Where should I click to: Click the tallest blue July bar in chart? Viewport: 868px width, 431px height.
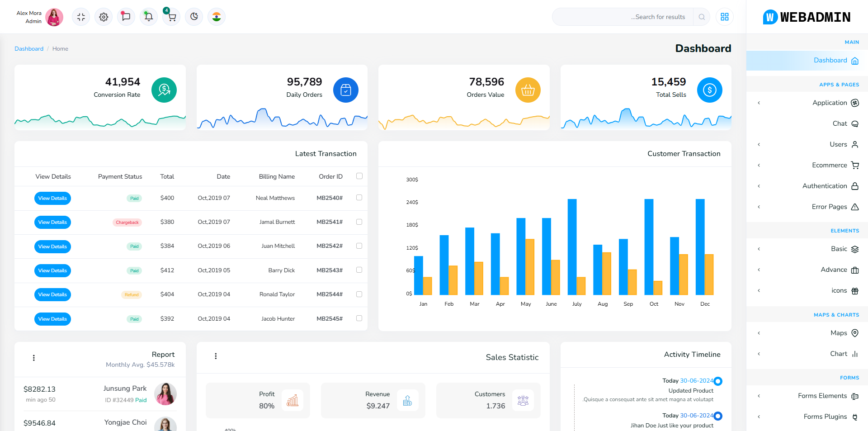click(572, 246)
